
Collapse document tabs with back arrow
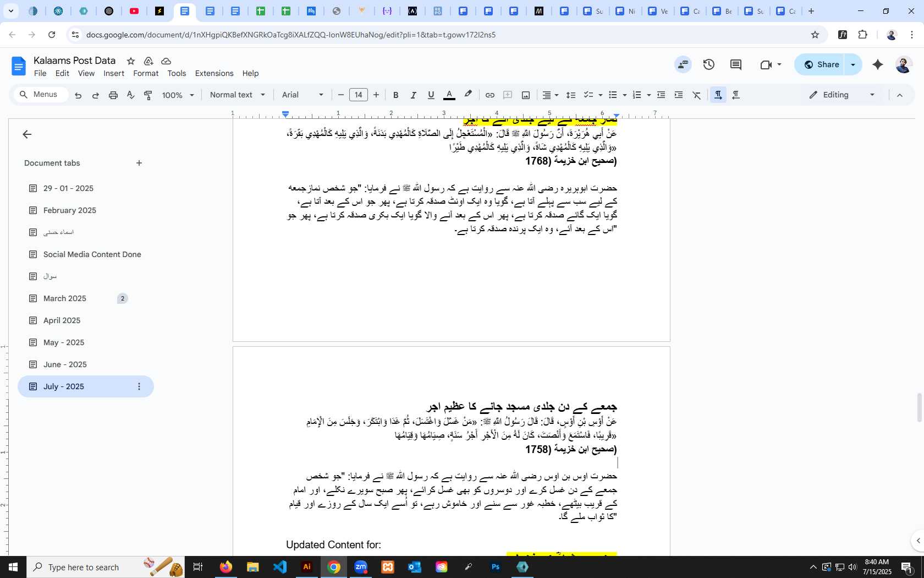click(27, 134)
